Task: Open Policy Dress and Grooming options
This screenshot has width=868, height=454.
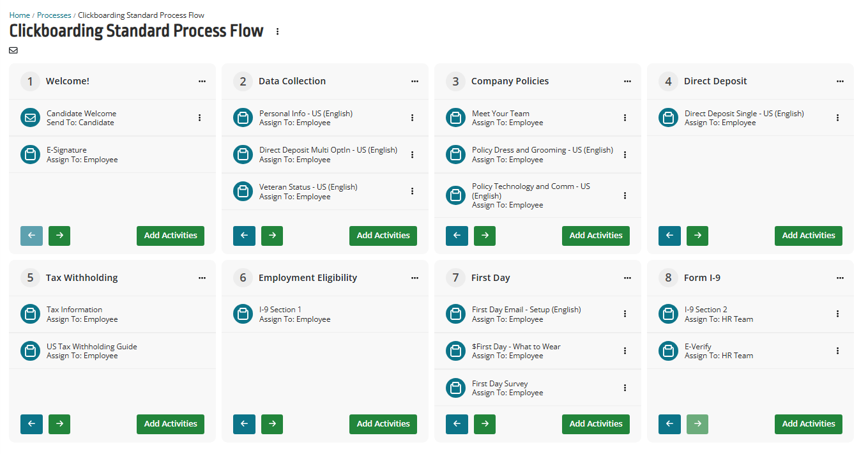Action: pos(625,155)
